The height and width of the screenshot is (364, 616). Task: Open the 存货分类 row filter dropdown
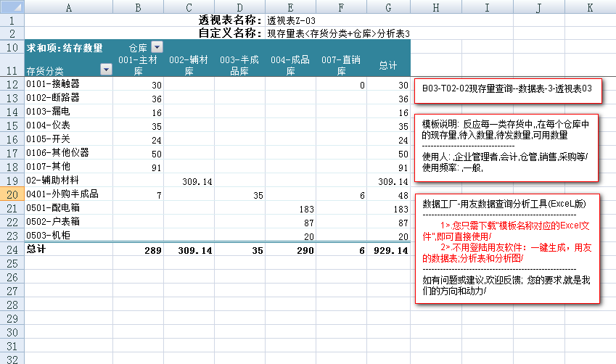tap(107, 70)
